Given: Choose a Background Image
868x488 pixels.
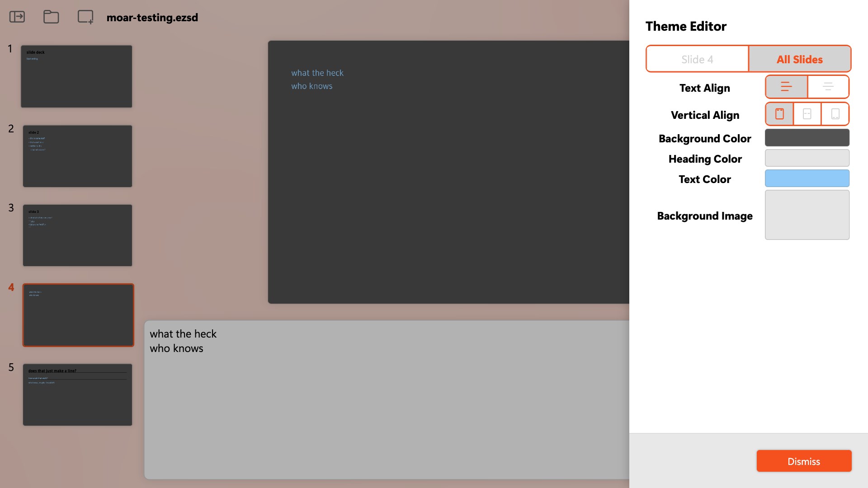Looking at the screenshot, I should tap(807, 215).
